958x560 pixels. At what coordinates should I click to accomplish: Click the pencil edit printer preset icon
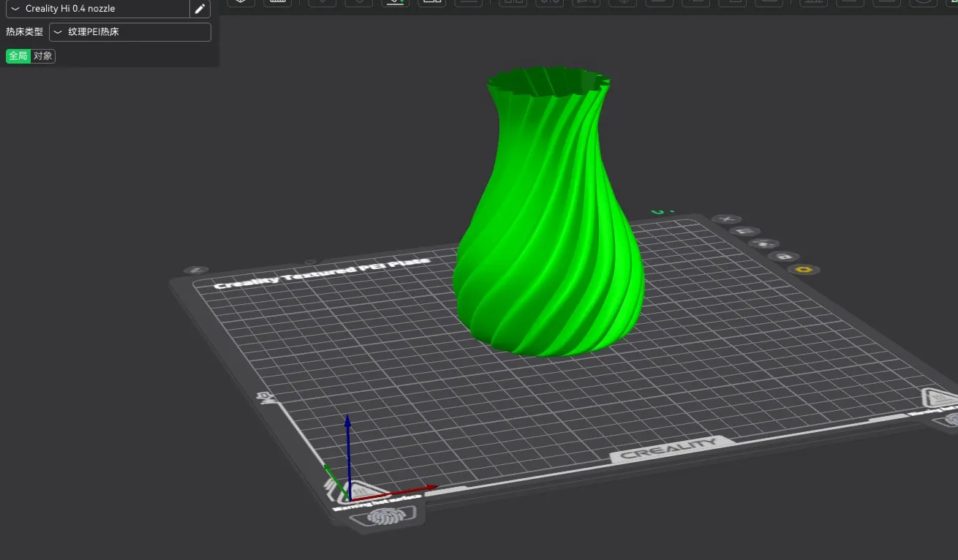pos(200,9)
